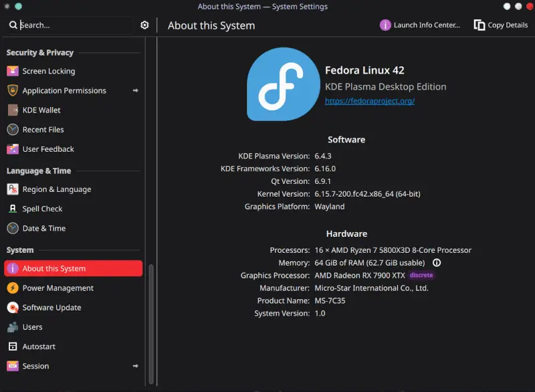Click the teal title bar pin button
Screen dimensions: 535x392
(19, 6)
